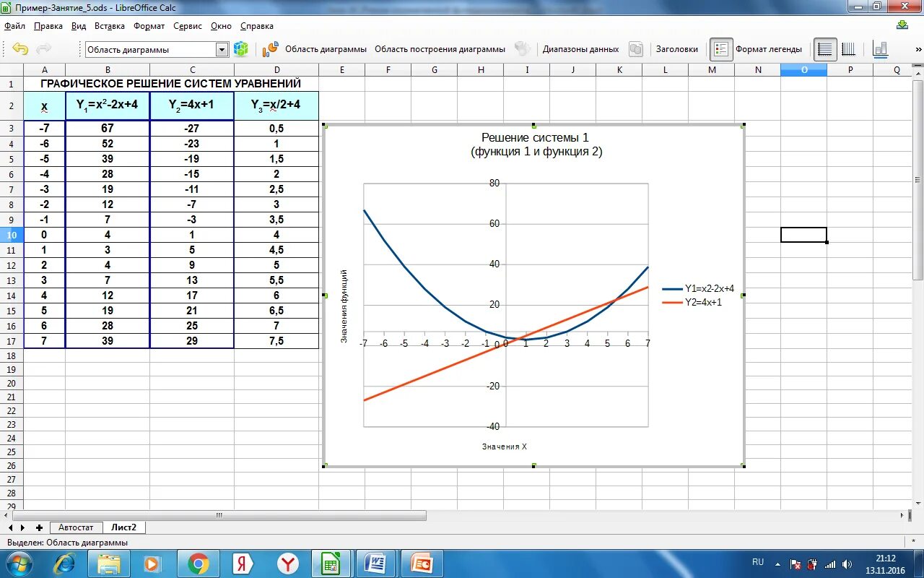Switch to the Автостат sheet tab
This screenshot has width=924, height=578.
pos(76,527)
